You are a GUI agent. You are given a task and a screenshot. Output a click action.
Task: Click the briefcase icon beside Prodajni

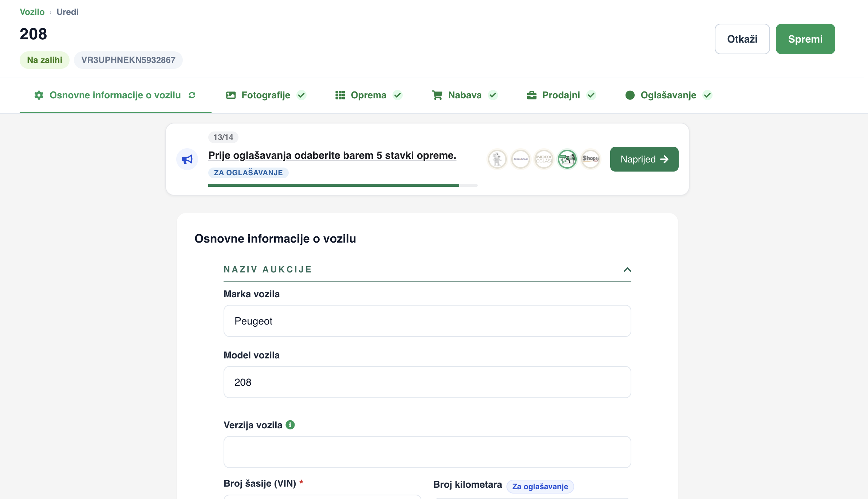(x=532, y=95)
